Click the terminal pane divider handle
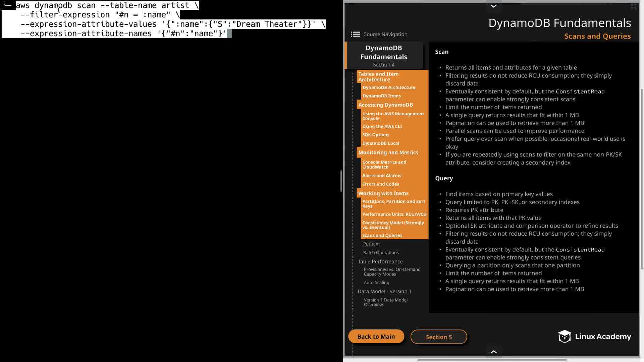644x362 pixels. (341, 181)
